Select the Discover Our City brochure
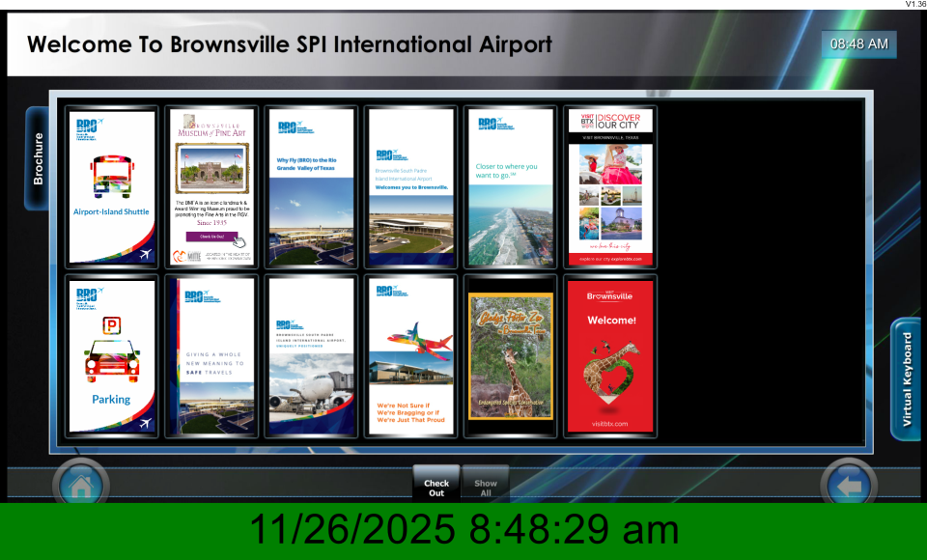Image resolution: width=927 pixels, height=560 pixels. (609, 187)
